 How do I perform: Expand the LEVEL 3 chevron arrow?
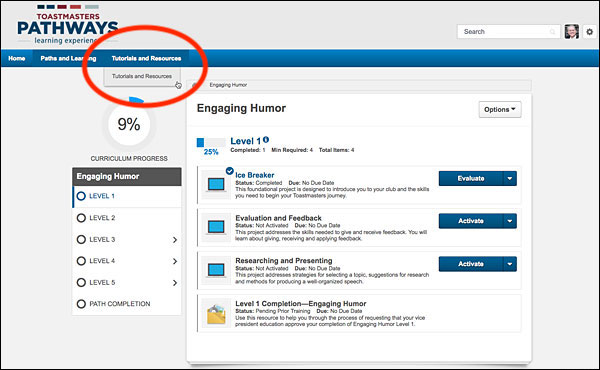[x=175, y=240]
